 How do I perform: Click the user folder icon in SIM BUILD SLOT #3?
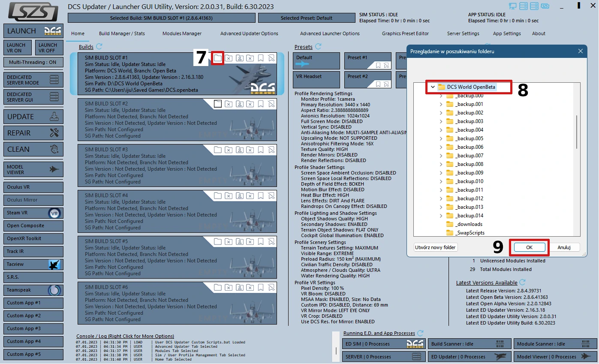(239, 150)
